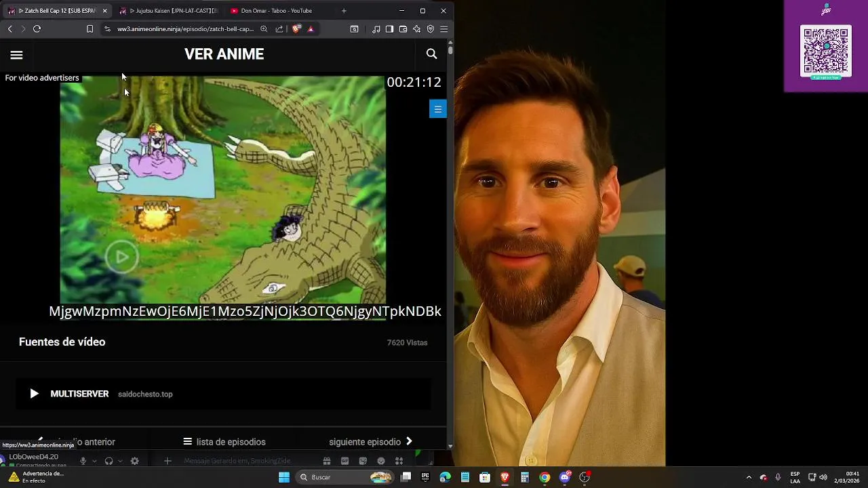
Task: Open Discord apps launcher icon
Action: (399, 461)
